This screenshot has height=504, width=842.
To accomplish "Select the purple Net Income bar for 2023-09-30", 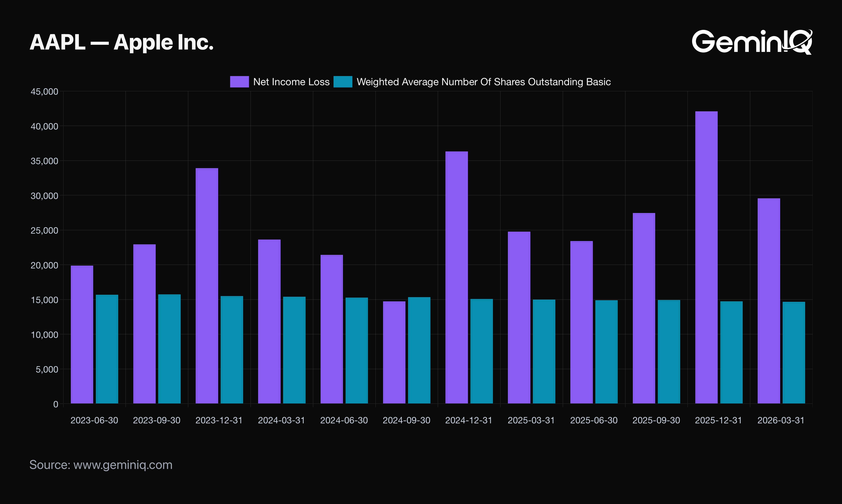I will point(144,324).
